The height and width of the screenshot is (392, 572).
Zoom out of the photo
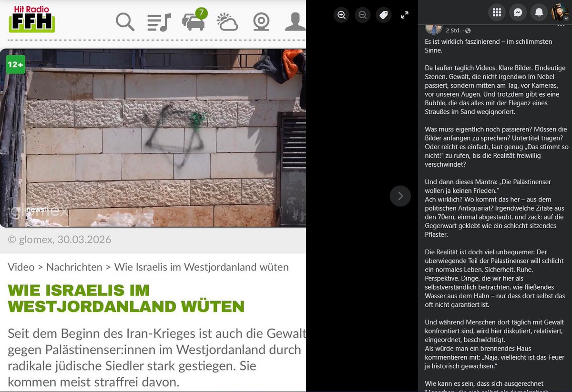click(362, 15)
